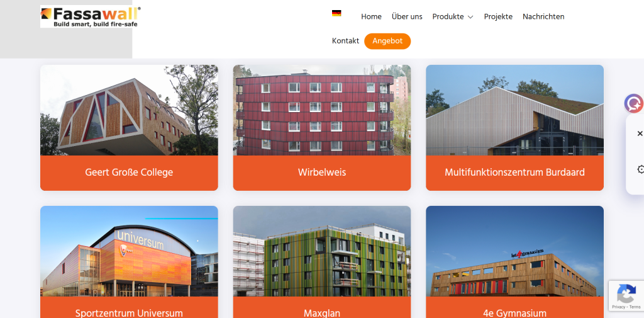This screenshot has width=644, height=318.
Task: View the Wirbelweis red building thumbnail
Action: point(322,110)
